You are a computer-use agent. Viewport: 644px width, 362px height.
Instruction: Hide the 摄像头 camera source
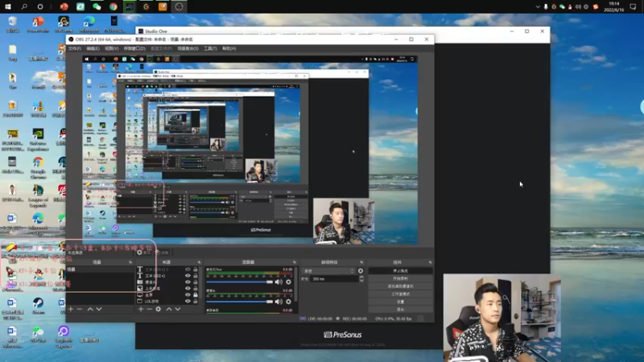click(x=188, y=282)
